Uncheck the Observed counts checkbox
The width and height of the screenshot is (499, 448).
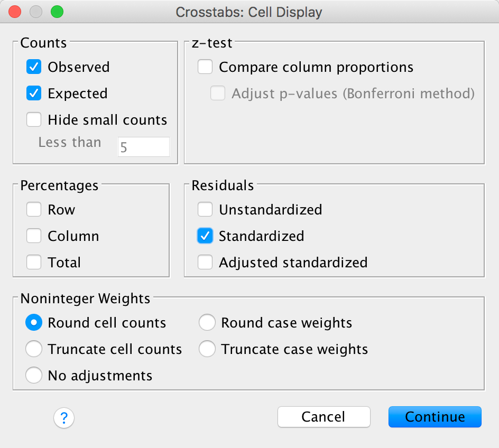coord(34,67)
